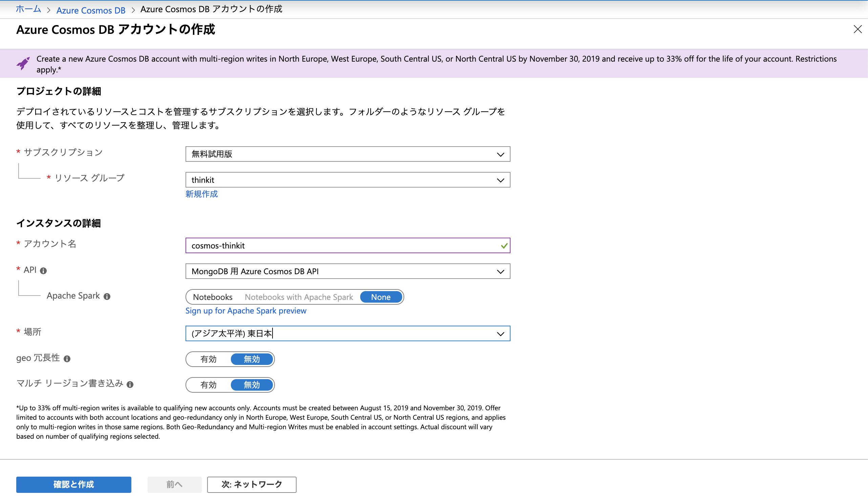Click the プロジェクトの詳細 heading
The width and height of the screenshot is (868, 501).
click(59, 91)
